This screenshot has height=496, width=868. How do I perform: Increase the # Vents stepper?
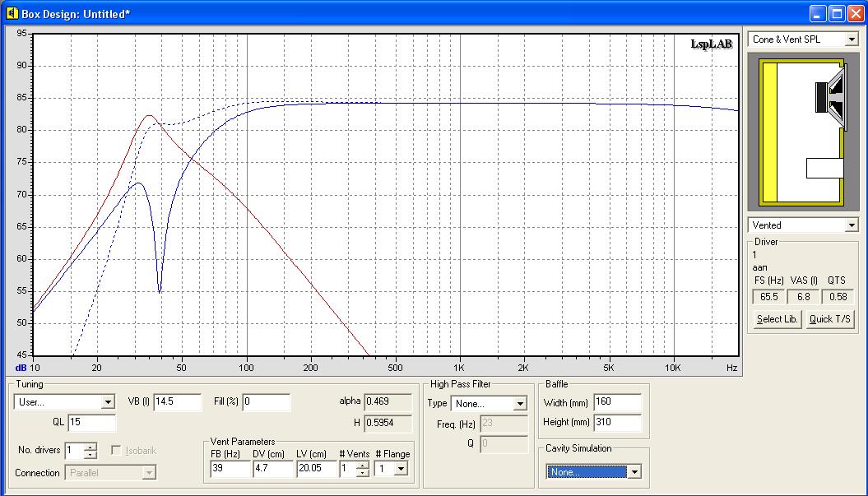coord(363,465)
